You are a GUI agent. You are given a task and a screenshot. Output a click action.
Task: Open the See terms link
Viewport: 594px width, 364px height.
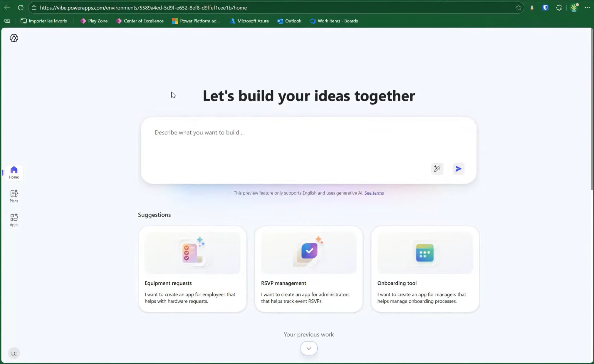374,193
